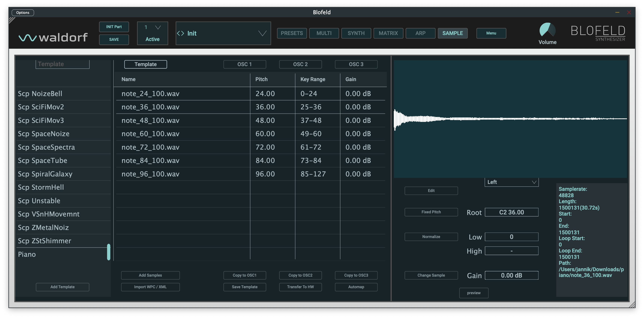Switch to the MATRIX tab
The height and width of the screenshot is (318, 644).
(x=388, y=33)
